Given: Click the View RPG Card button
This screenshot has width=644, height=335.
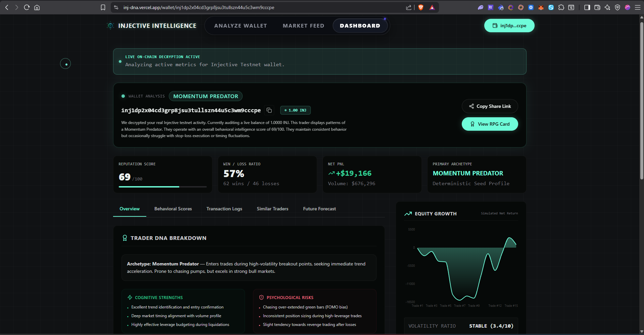Looking at the screenshot, I should coord(490,124).
